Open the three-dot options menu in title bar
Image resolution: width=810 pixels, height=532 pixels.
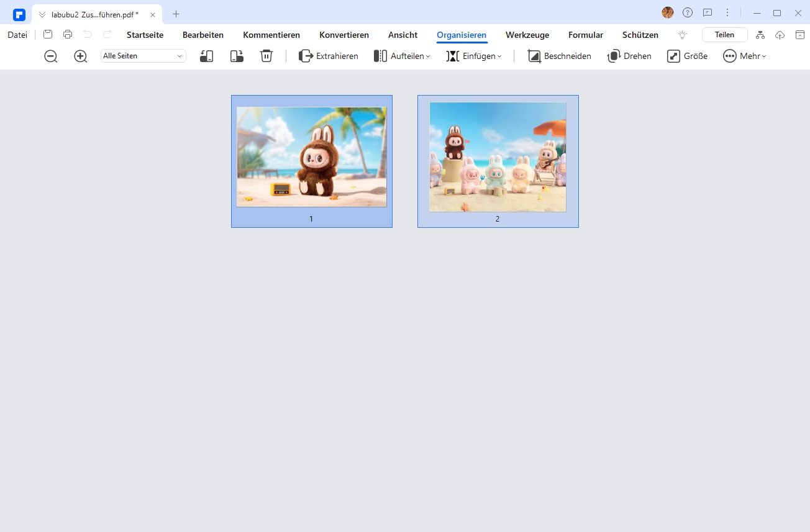[727, 12]
